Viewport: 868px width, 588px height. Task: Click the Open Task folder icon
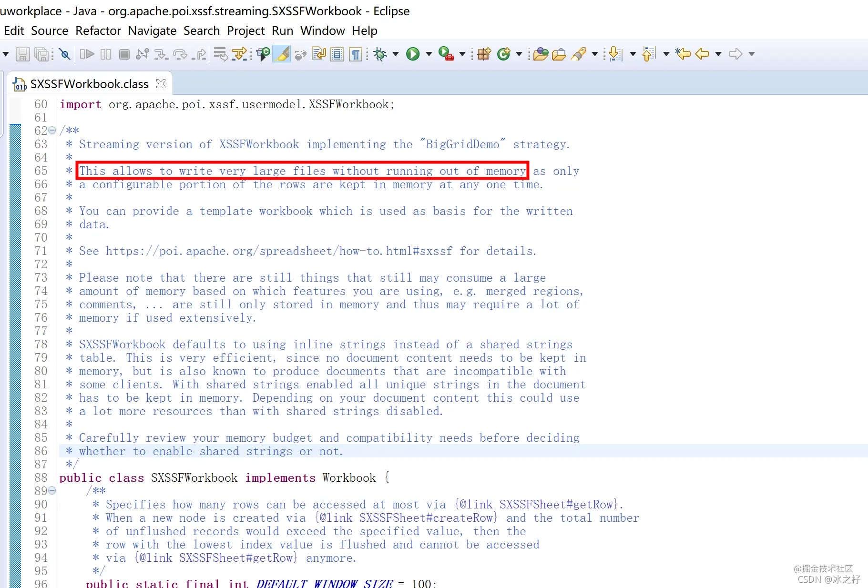point(559,54)
